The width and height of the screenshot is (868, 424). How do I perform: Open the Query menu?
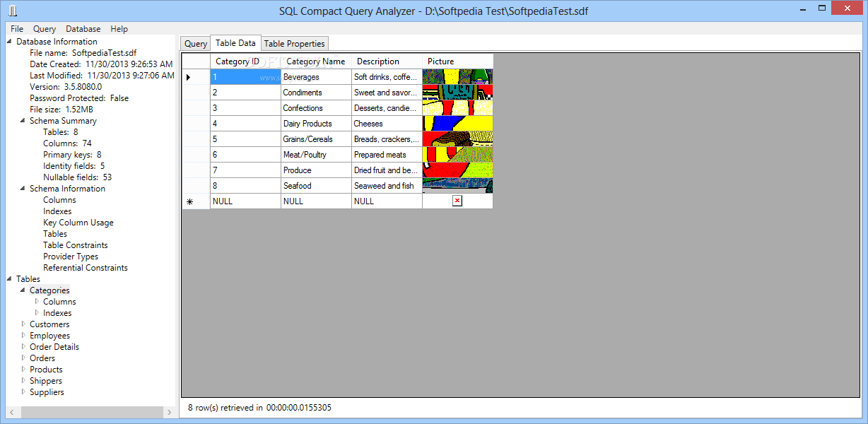[45, 29]
